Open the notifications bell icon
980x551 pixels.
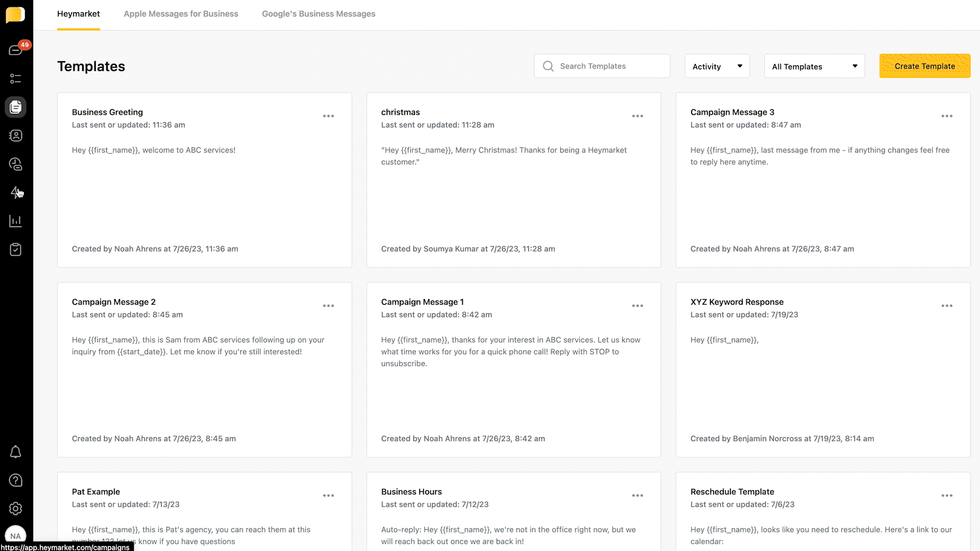16,452
